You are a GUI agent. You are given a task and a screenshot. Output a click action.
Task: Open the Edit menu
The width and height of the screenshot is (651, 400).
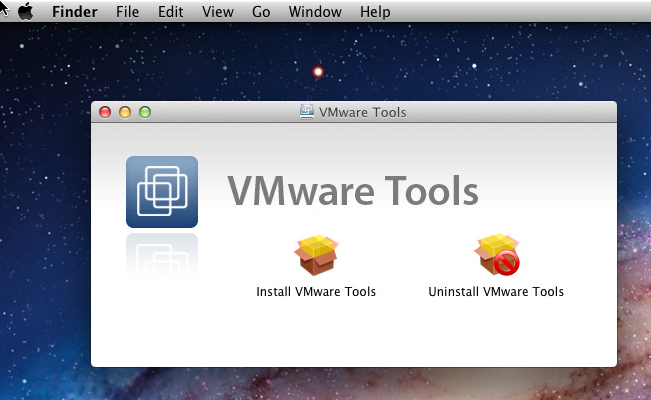pyautogui.click(x=170, y=12)
